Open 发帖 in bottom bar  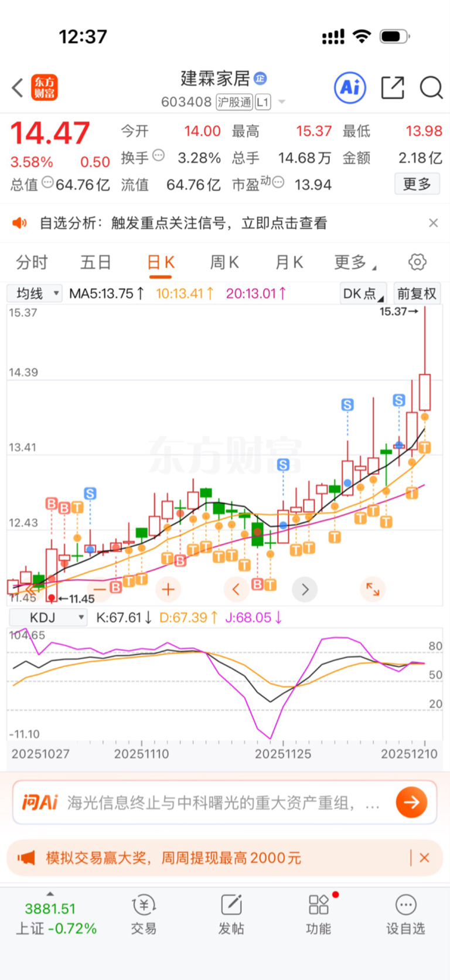tap(231, 914)
